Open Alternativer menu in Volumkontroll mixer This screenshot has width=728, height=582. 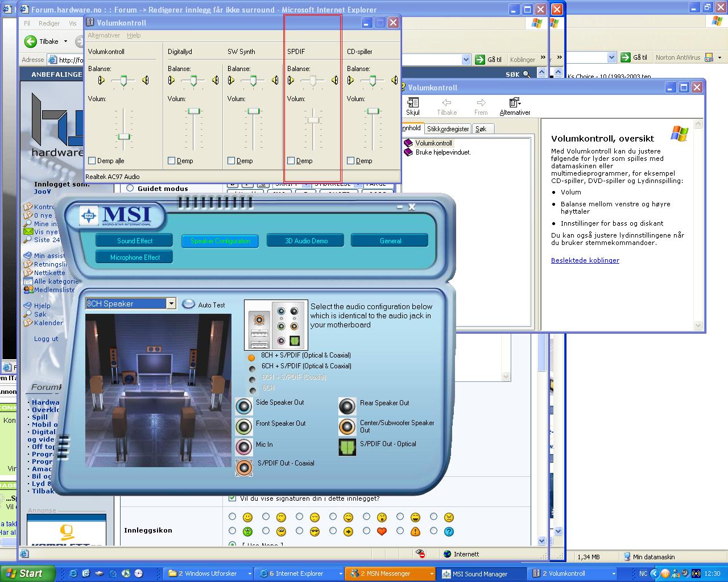(x=104, y=35)
